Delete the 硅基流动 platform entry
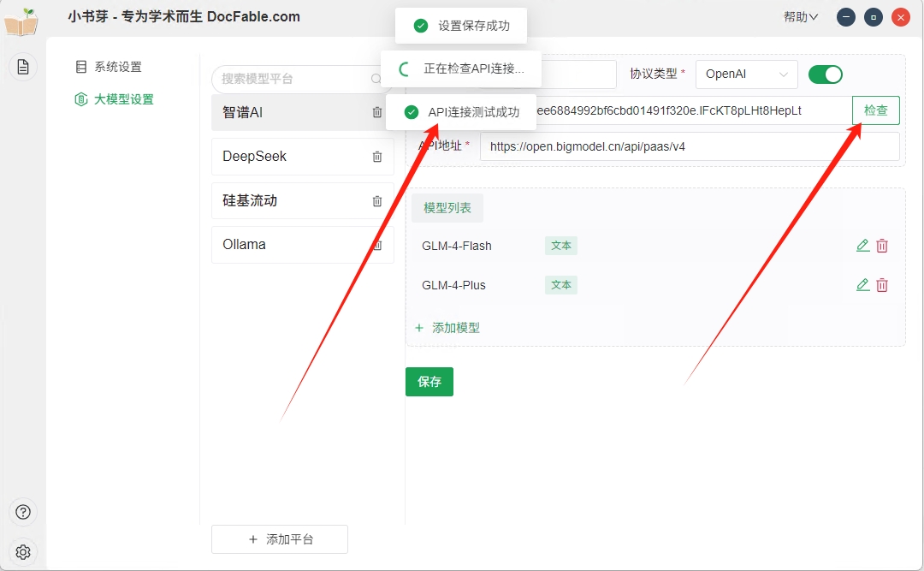The image size is (924, 571). pos(377,201)
